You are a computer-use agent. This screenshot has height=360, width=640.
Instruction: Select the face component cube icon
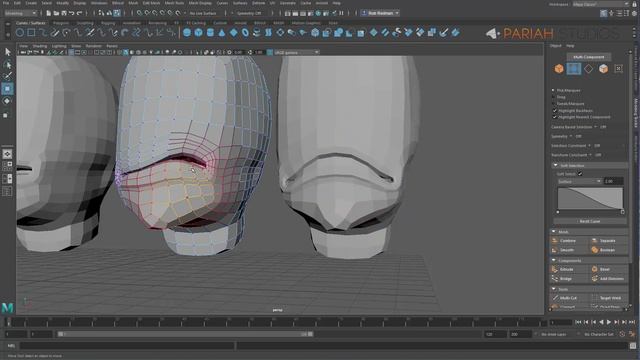click(603, 69)
